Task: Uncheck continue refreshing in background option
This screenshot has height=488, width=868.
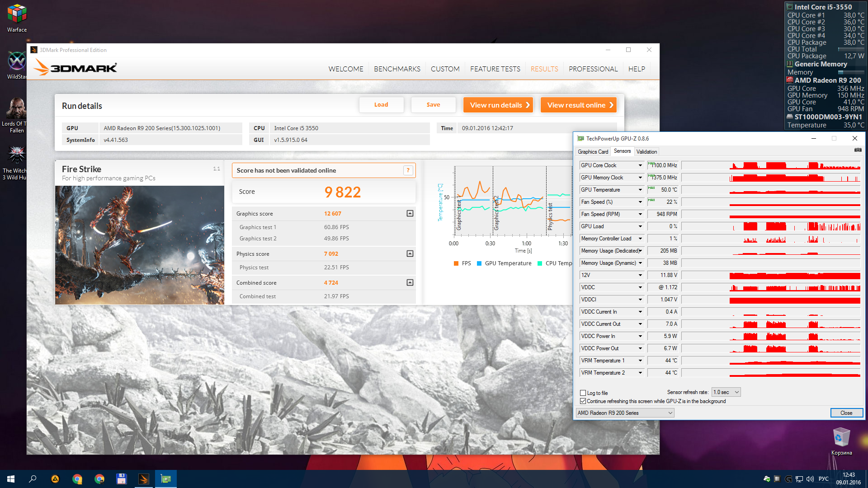Action: (583, 401)
